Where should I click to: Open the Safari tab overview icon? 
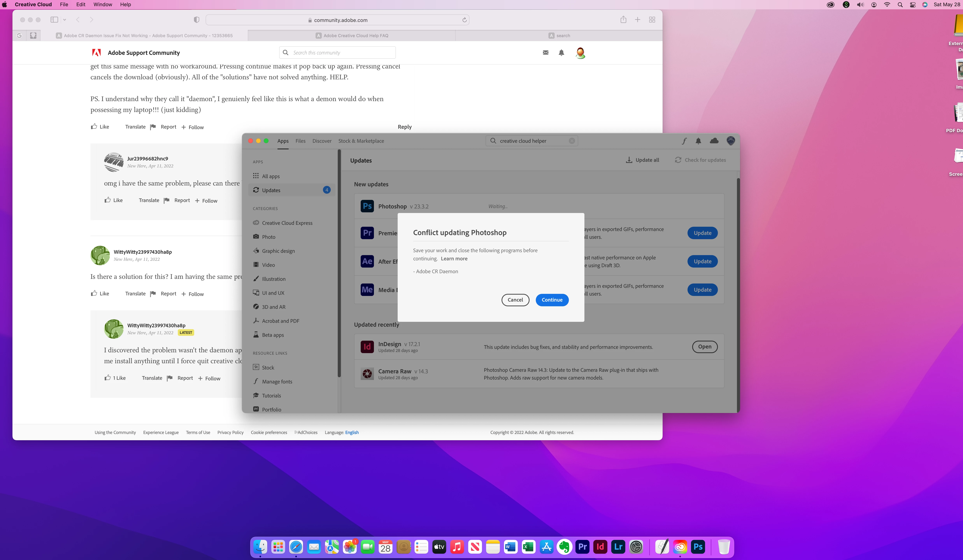(652, 20)
